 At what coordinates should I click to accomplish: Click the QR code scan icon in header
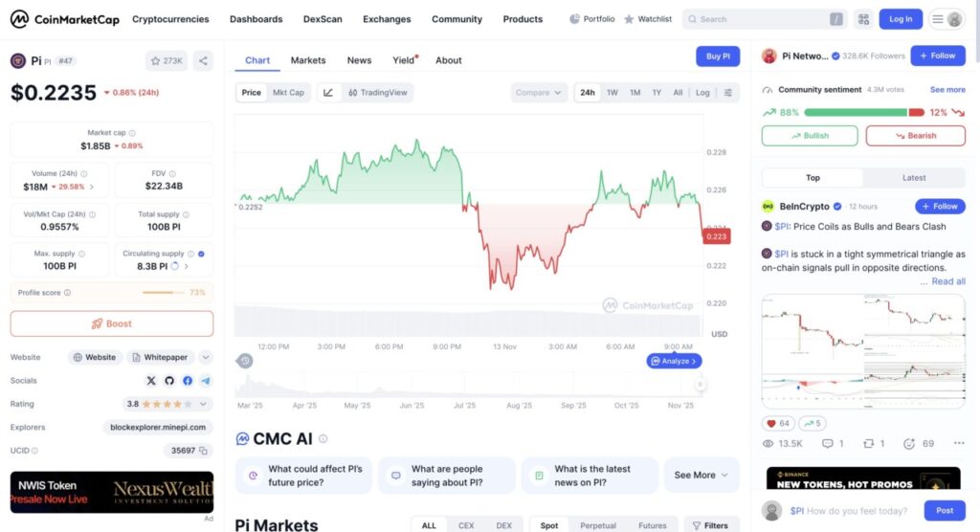(x=863, y=19)
